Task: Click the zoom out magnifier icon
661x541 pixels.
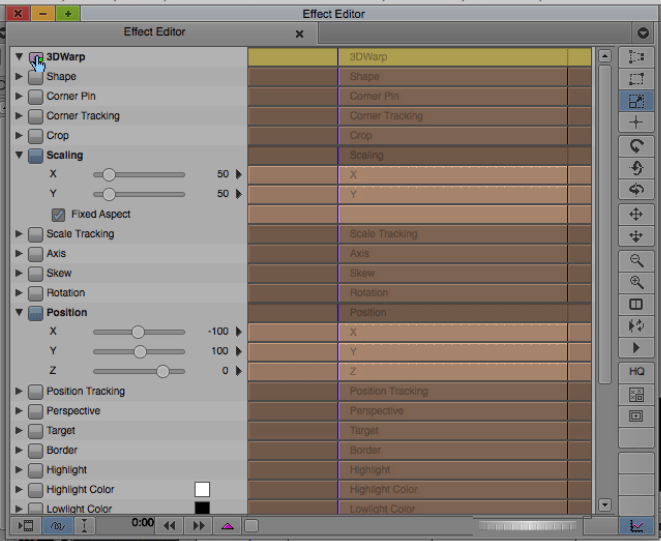Action: 636,261
